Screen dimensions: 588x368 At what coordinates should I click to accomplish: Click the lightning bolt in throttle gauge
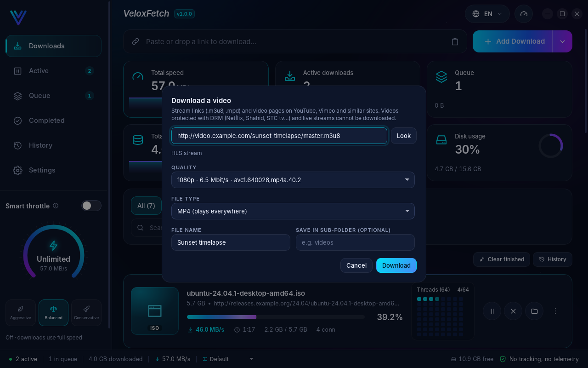click(54, 245)
